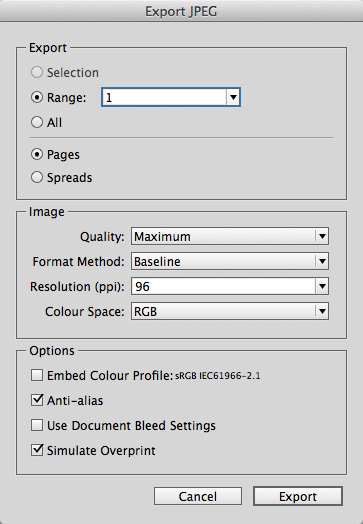Open the Range dropdown arrow
363x524 pixels.
(x=233, y=98)
